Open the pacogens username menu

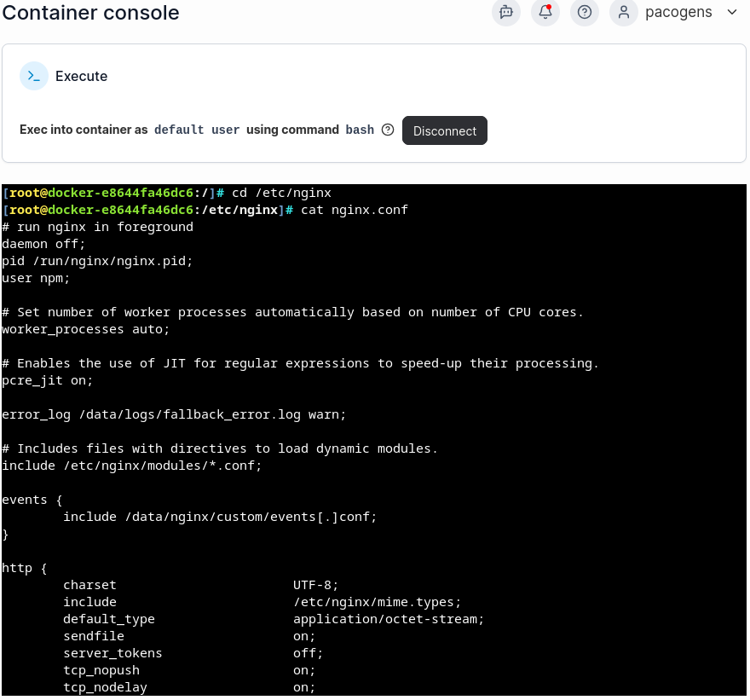[x=678, y=12]
